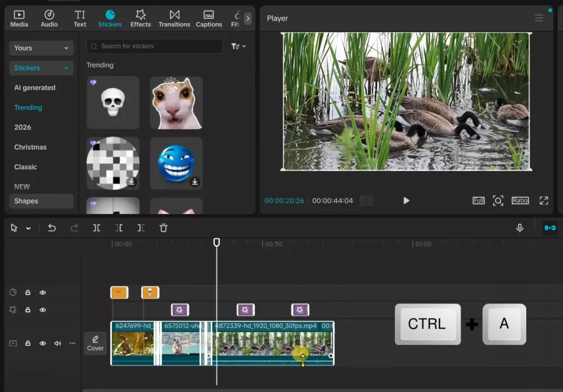Click the Player panel hamburger menu
Screen dimensions: 563x392
tap(539, 18)
